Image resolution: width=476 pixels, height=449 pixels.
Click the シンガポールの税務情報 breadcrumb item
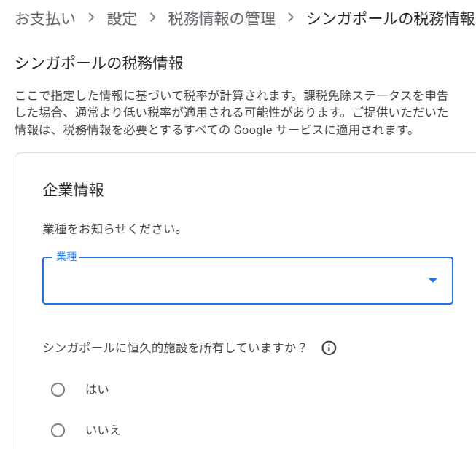point(390,19)
